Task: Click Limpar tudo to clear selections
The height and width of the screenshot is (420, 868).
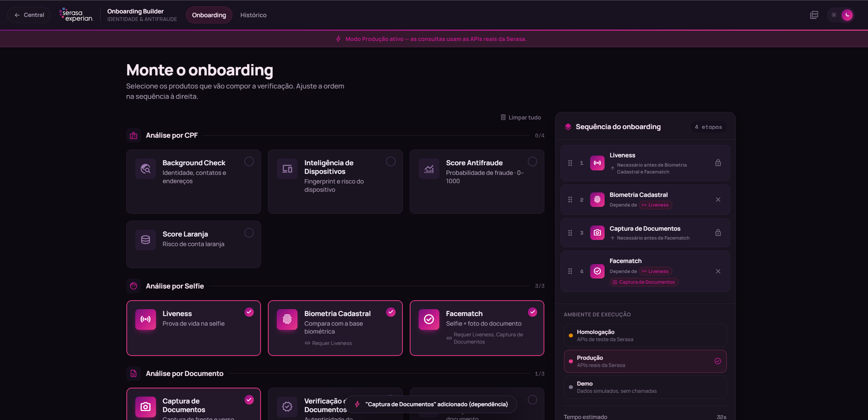Action: (x=521, y=117)
